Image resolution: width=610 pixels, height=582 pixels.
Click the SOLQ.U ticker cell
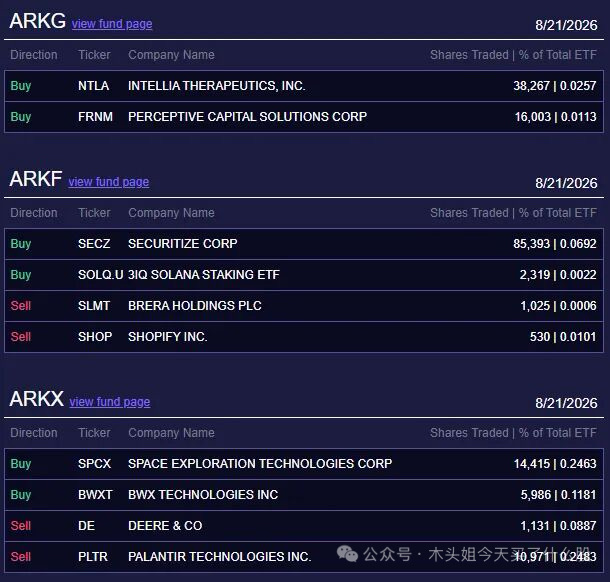click(x=101, y=275)
